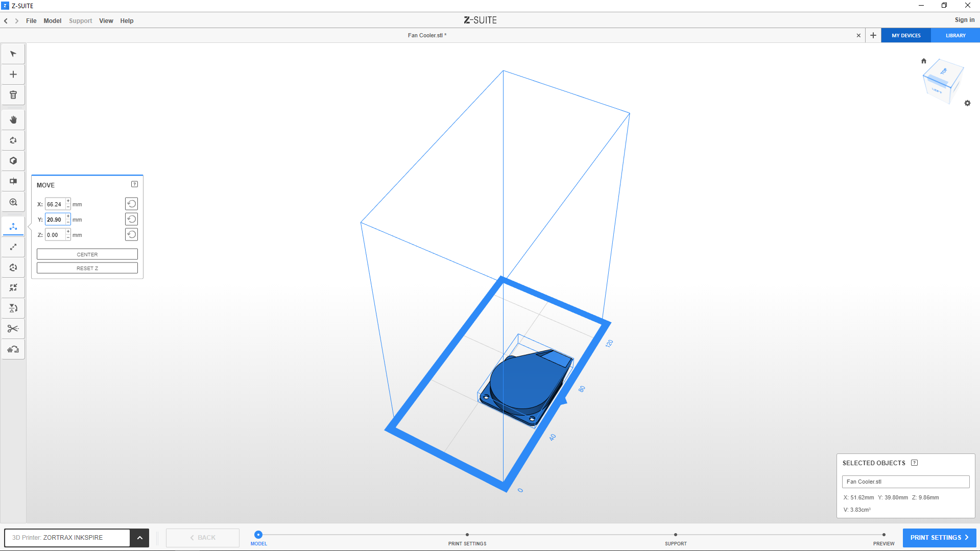Click the RESET Z button

87,268
